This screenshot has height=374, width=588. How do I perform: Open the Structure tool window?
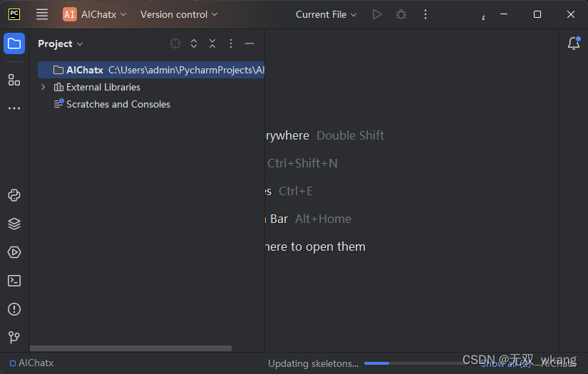(14, 80)
